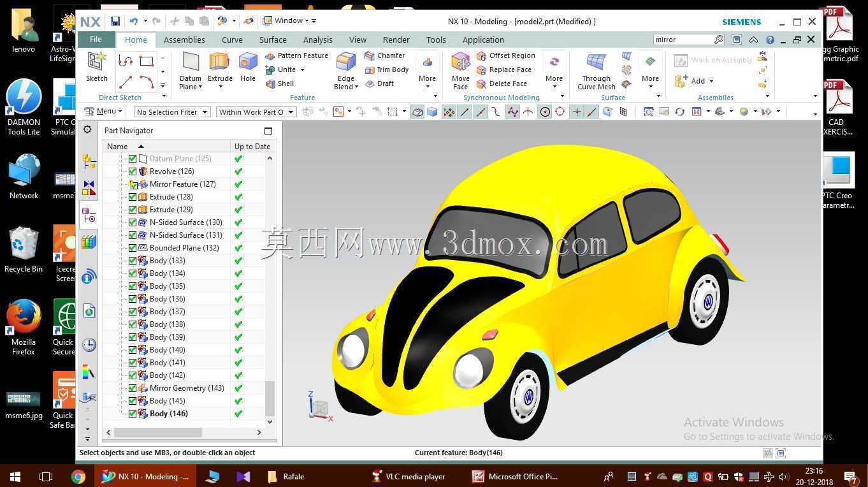868x487 pixels.
Task: Open the Recycle Bin on the desktop
Action: [x=24, y=250]
